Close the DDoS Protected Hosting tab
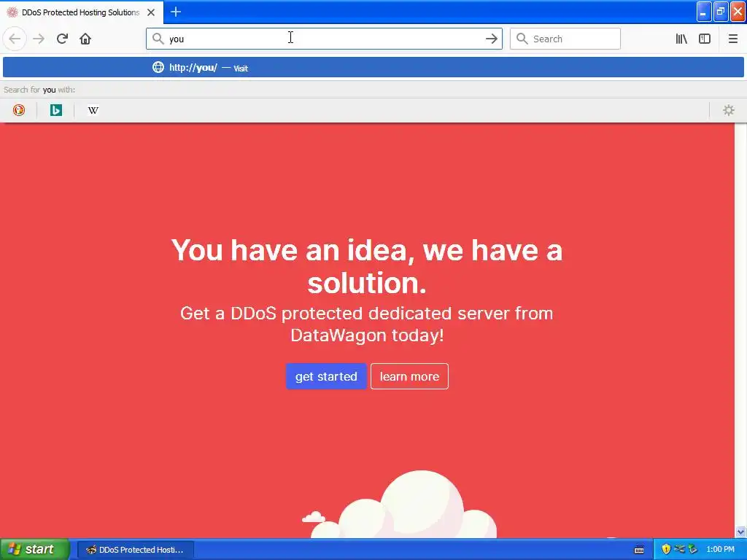The image size is (747, 560). point(151,12)
